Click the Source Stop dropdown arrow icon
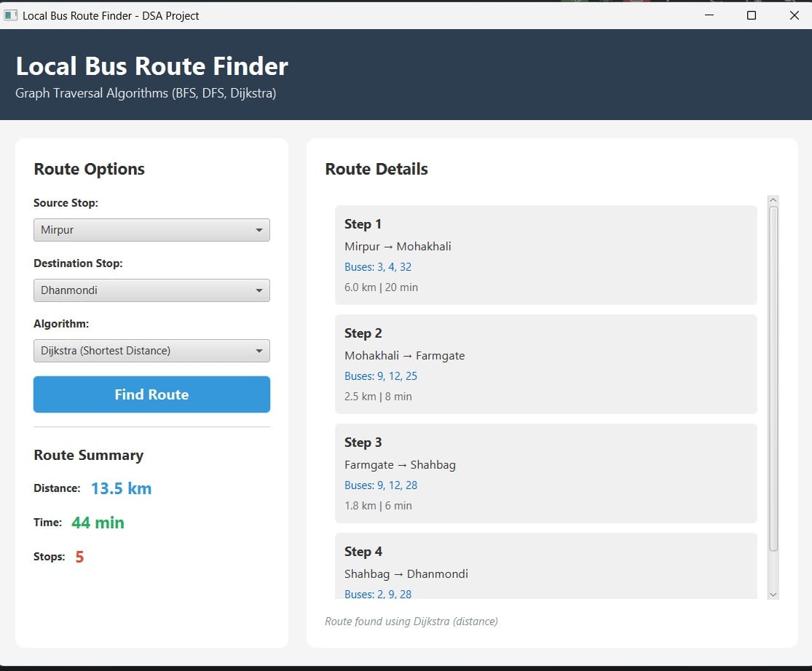812x671 pixels. click(259, 231)
